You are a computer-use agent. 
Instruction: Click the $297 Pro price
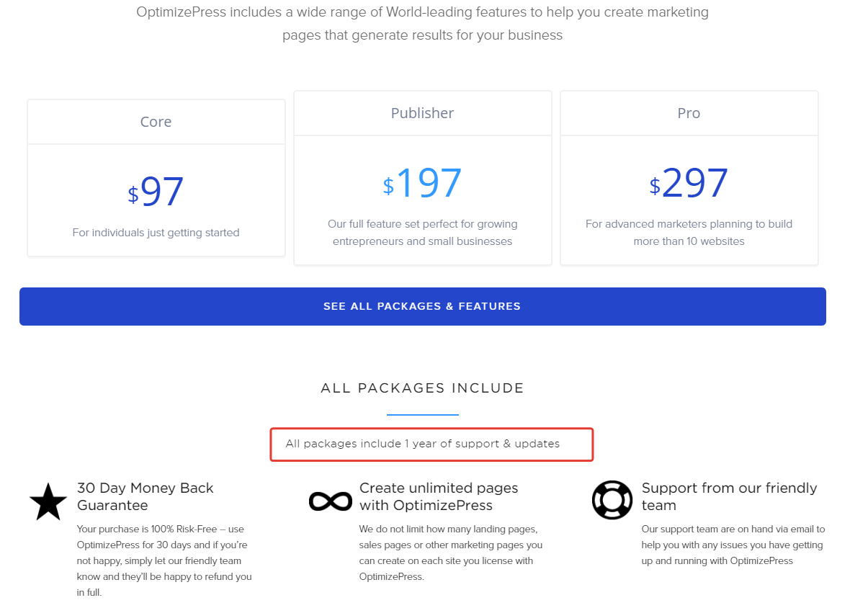pos(689,183)
